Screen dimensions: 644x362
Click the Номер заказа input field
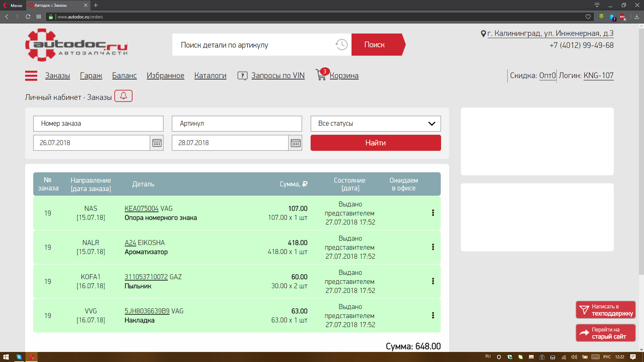click(98, 124)
